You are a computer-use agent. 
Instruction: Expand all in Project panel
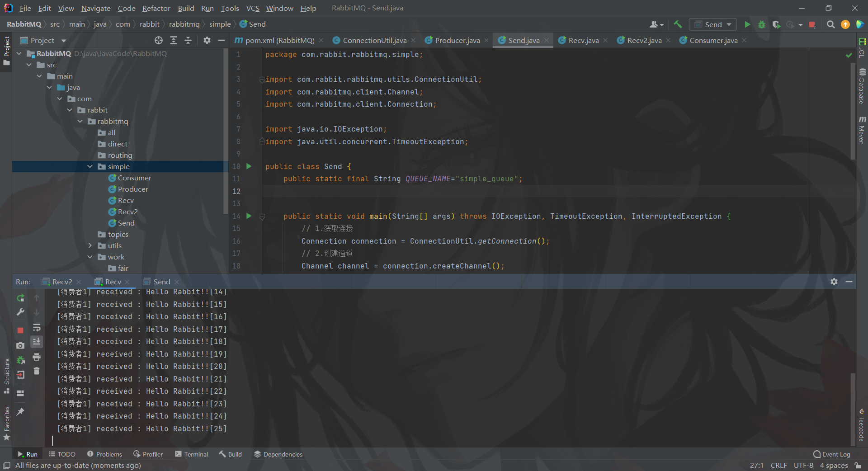point(174,40)
